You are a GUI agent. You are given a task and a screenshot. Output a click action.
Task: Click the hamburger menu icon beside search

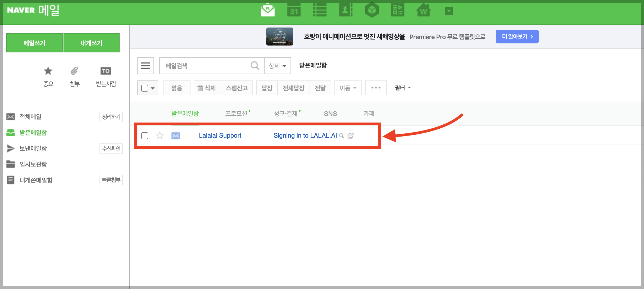[x=145, y=65]
